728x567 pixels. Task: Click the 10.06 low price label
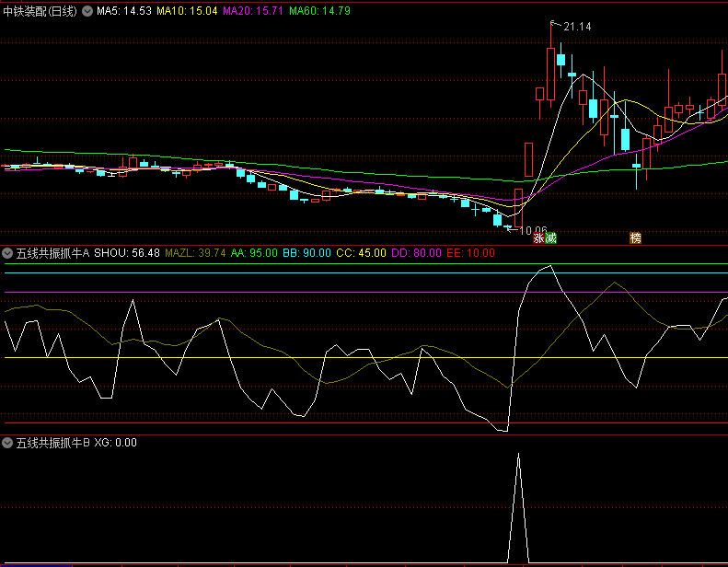[533, 231]
